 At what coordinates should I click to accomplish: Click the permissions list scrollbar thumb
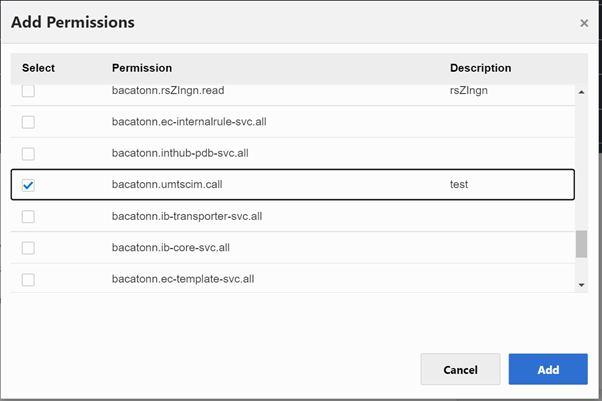tap(581, 244)
